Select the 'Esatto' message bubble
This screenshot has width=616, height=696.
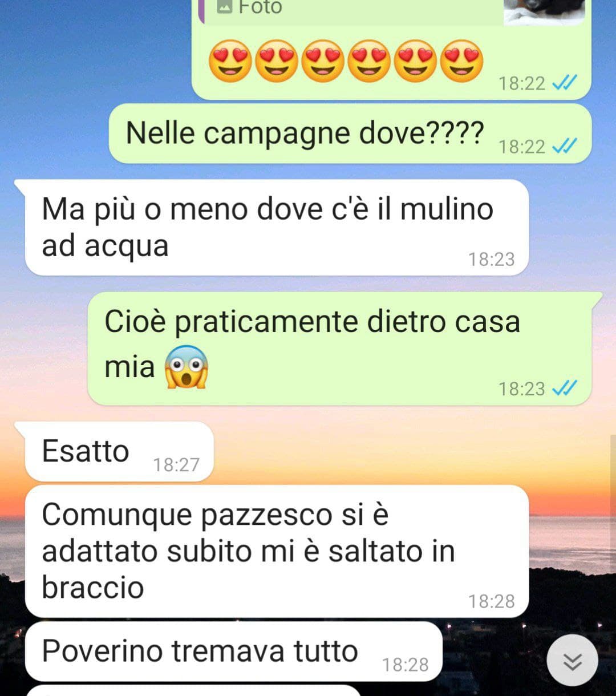point(119,451)
